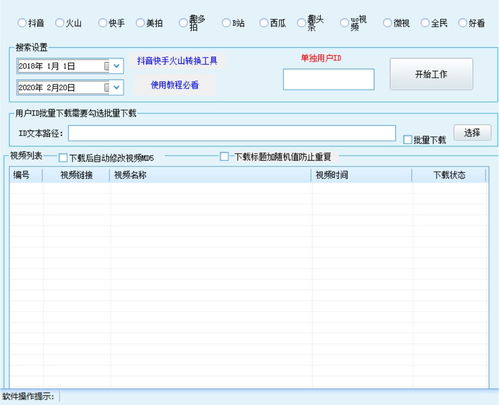Select the 快手 radio button
499x405 pixels.
click(103, 23)
